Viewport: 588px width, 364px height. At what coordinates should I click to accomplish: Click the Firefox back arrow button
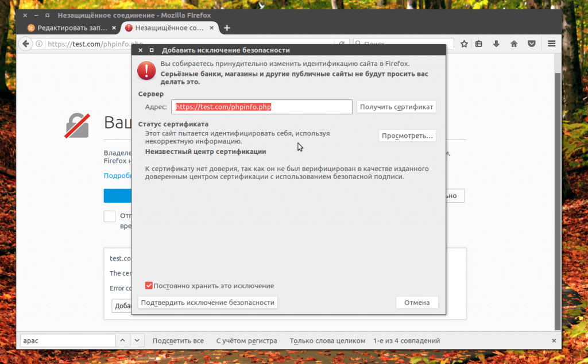tap(25, 44)
